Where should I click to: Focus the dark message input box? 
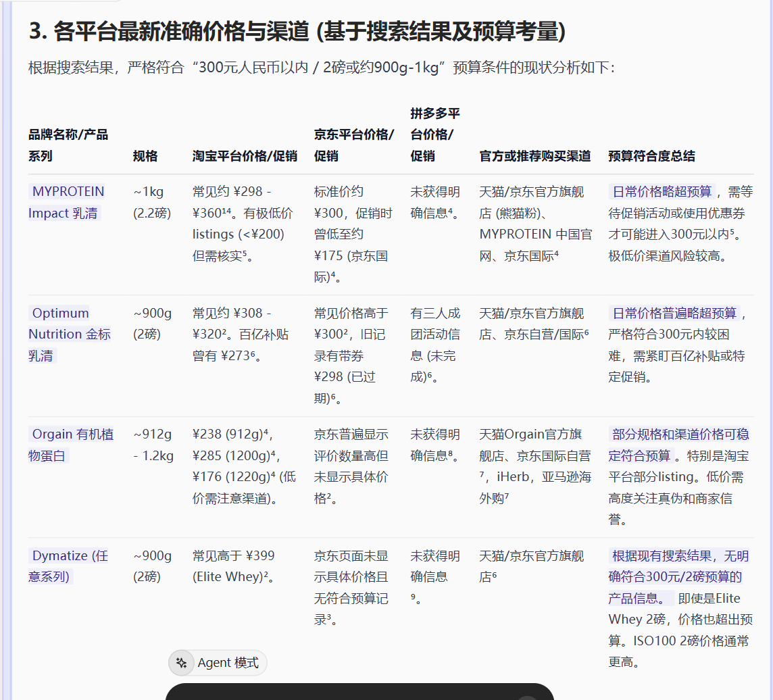(x=358, y=692)
